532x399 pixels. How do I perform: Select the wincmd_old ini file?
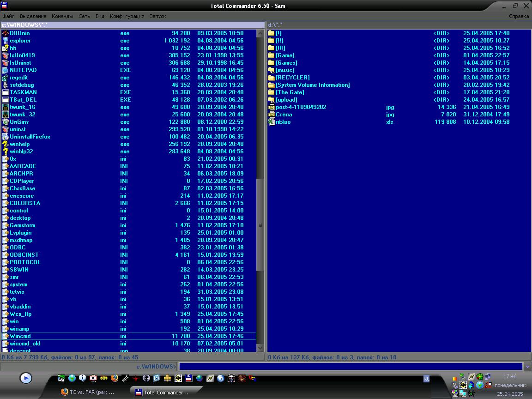coord(25,344)
